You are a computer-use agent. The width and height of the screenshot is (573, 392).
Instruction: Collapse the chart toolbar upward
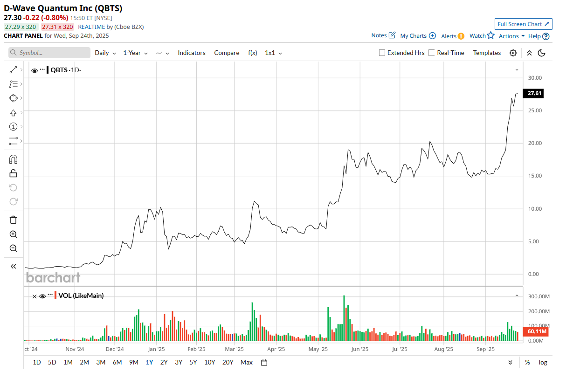coord(529,53)
